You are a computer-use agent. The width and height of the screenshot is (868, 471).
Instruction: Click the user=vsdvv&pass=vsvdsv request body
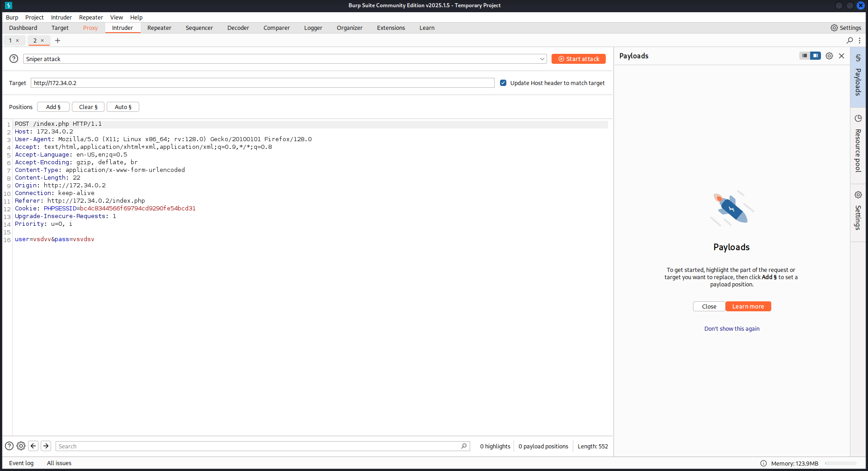tap(55, 239)
